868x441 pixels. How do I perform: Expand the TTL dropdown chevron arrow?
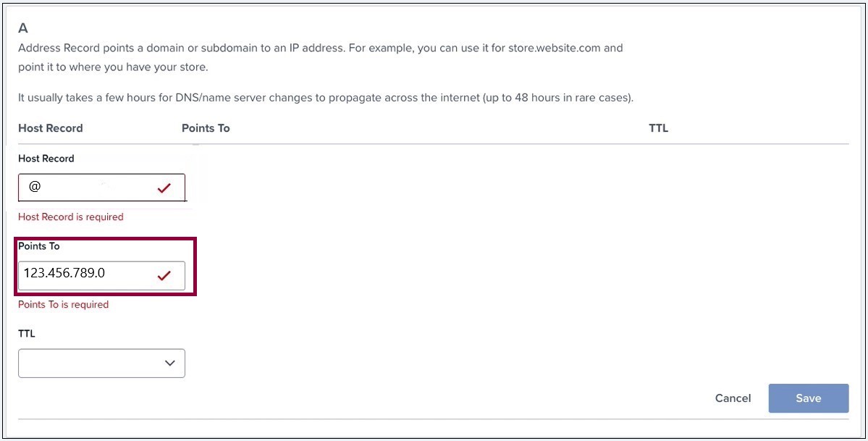pyautogui.click(x=170, y=364)
